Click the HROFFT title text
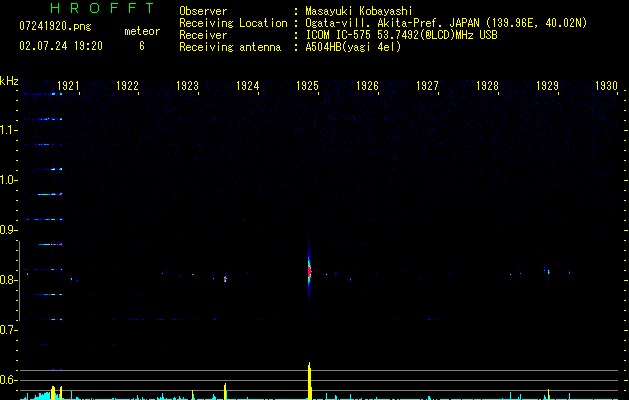629x400 pixels. click(103, 8)
